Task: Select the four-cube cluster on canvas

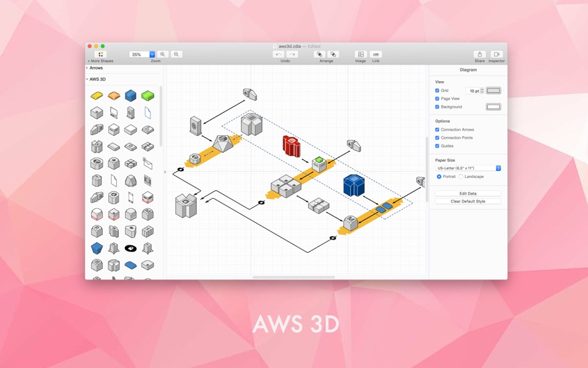Action: (x=286, y=186)
